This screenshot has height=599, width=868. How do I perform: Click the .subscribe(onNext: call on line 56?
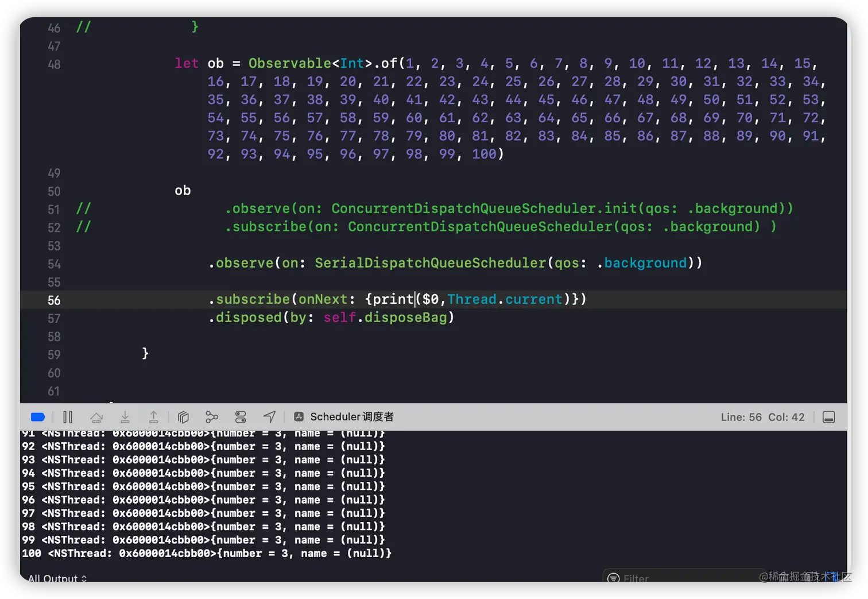coord(281,299)
